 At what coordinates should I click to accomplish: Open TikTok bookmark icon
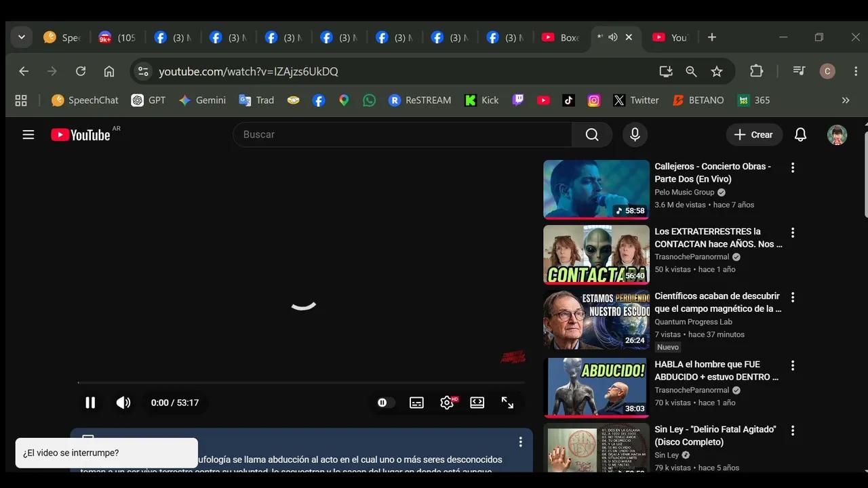(568, 100)
